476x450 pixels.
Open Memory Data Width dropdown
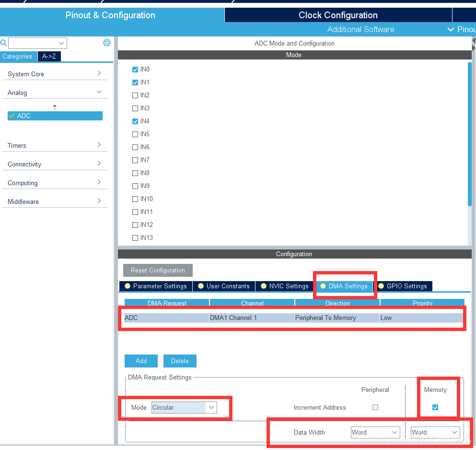435,432
